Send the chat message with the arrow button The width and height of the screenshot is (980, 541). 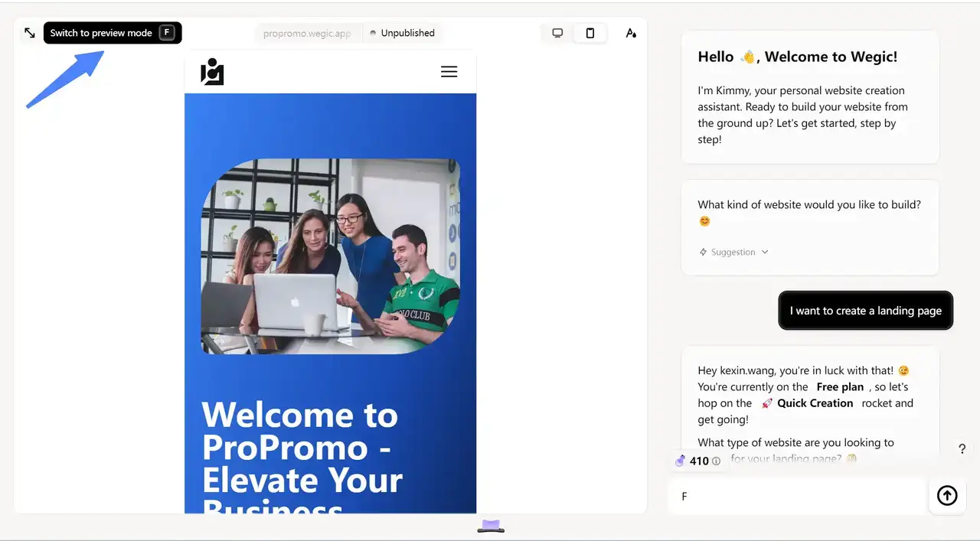(x=947, y=496)
